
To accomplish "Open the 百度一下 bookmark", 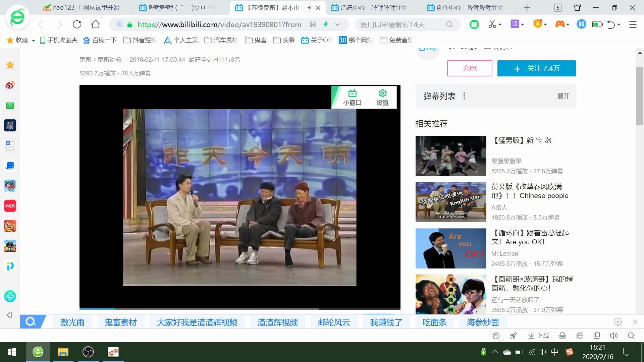I will coord(100,40).
